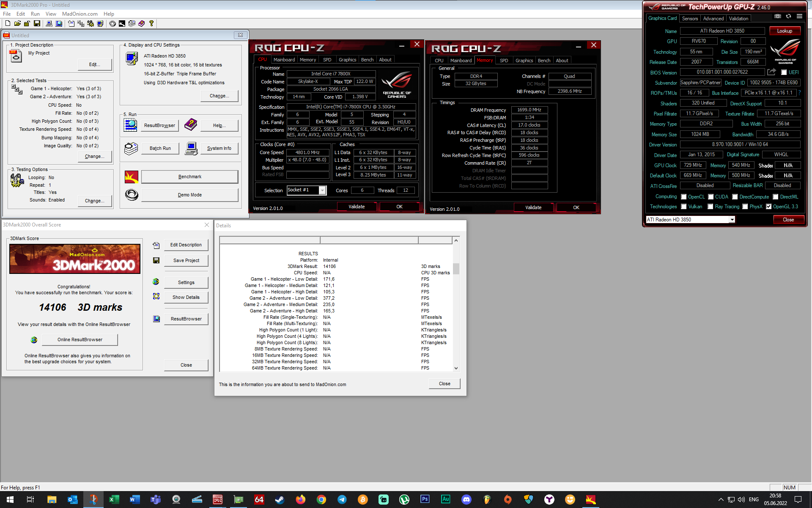Open the GPU-Z hamburger menu

pos(799,17)
